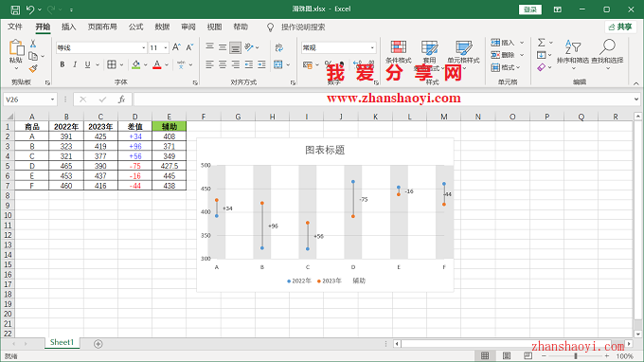Viewport: 644px width, 362px height.
Task: Open the font size dropdown
Action: pyautogui.click(x=166, y=47)
